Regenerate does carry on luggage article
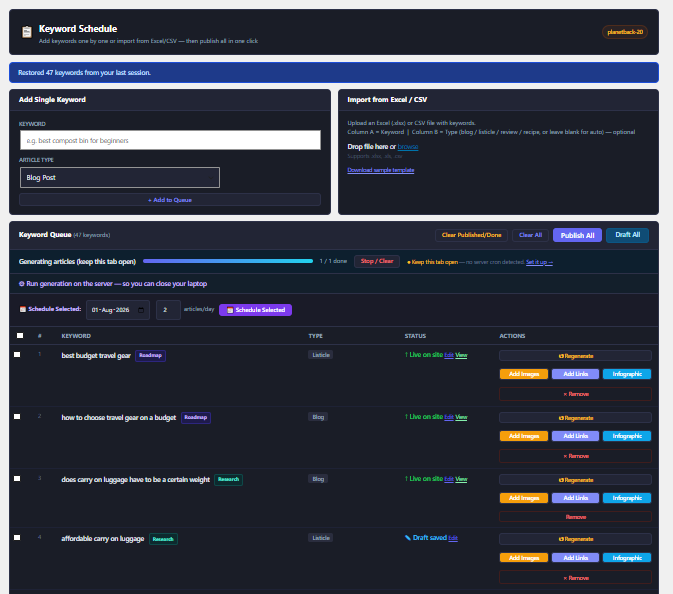This screenshot has height=594, width=673. 575,480
